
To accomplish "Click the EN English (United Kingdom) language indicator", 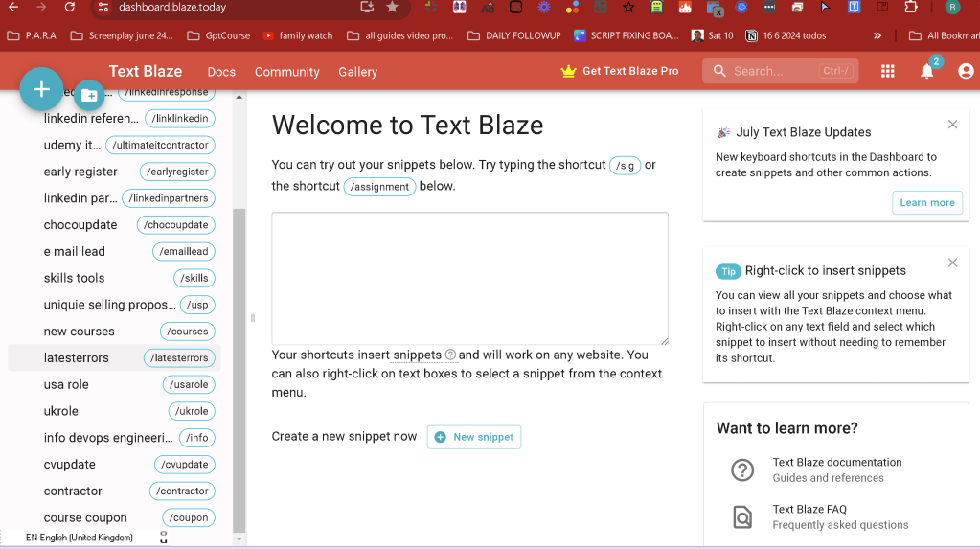I will pos(80,538).
